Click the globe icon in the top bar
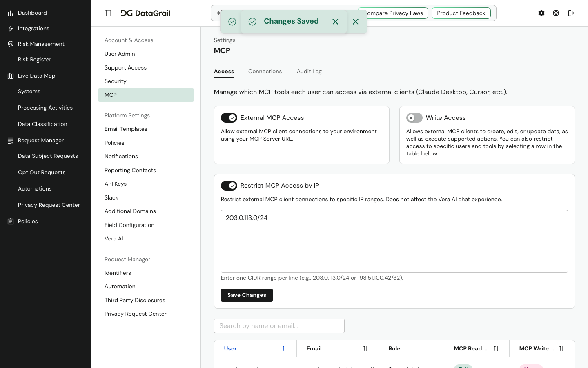 [x=556, y=13]
